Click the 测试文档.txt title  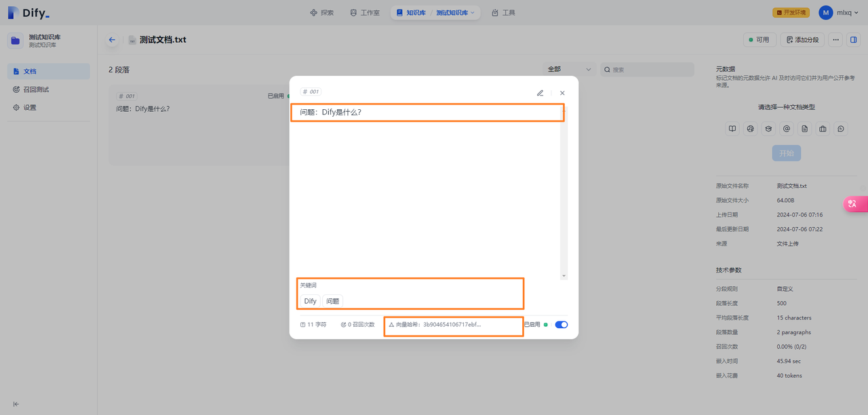pos(163,40)
